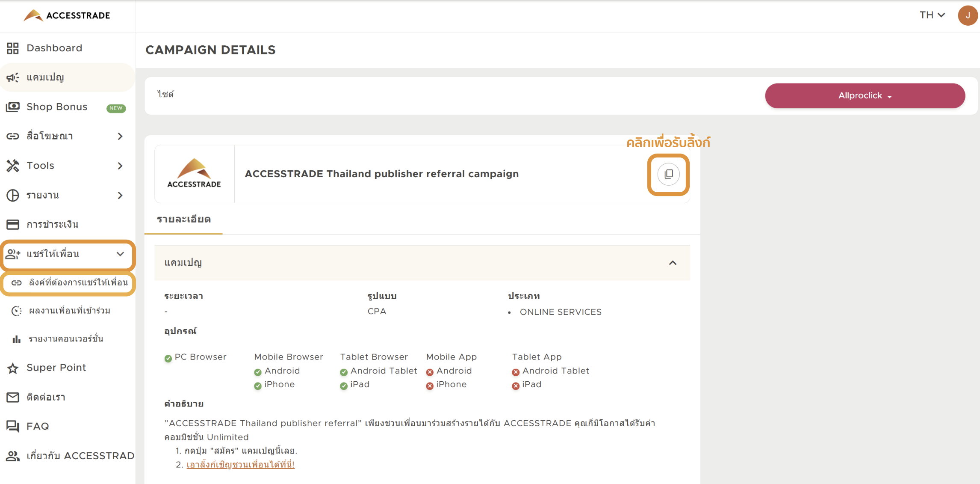The width and height of the screenshot is (980, 484).
Task: Click the report pie chart icon
Action: 13,195
